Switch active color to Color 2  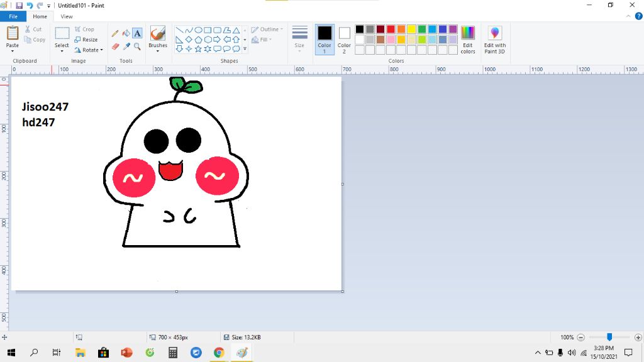pyautogui.click(x=344, y=39)
